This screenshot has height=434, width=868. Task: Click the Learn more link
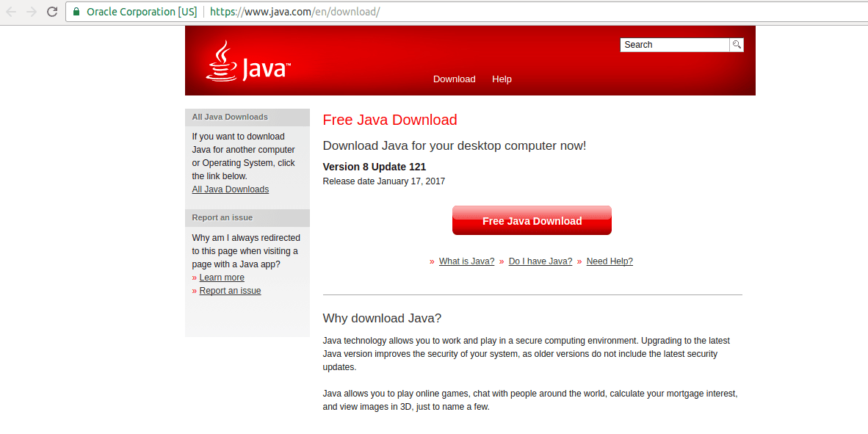coord(222,278)
